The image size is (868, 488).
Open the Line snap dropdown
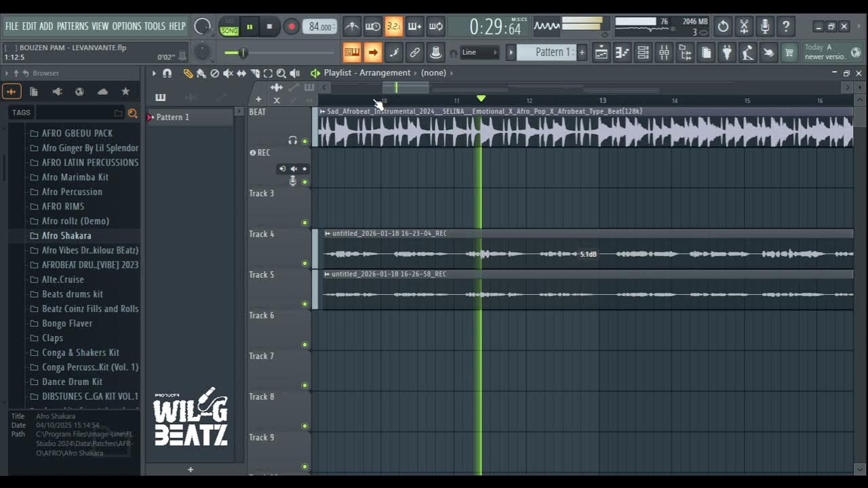click(x=479, y=52)
